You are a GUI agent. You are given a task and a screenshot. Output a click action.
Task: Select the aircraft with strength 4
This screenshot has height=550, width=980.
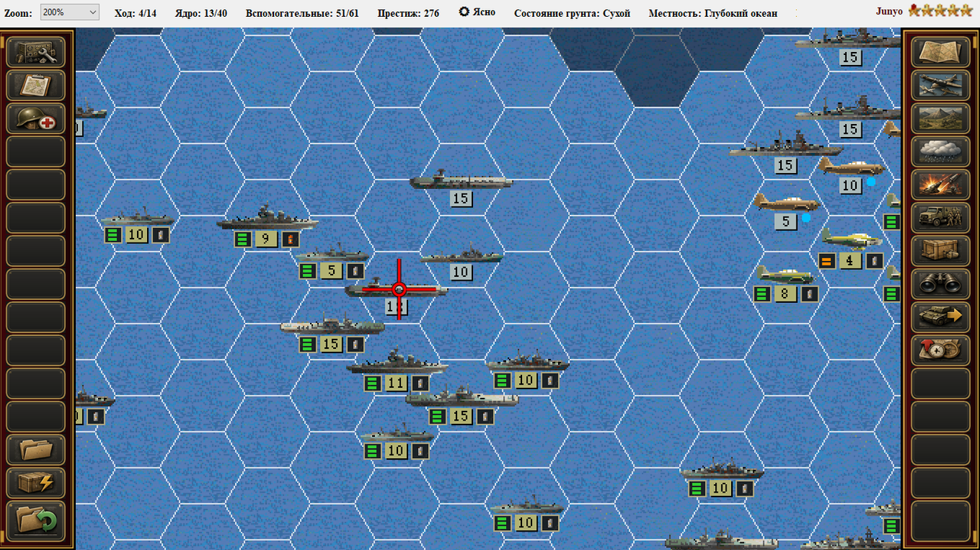[x=851, y=239]
